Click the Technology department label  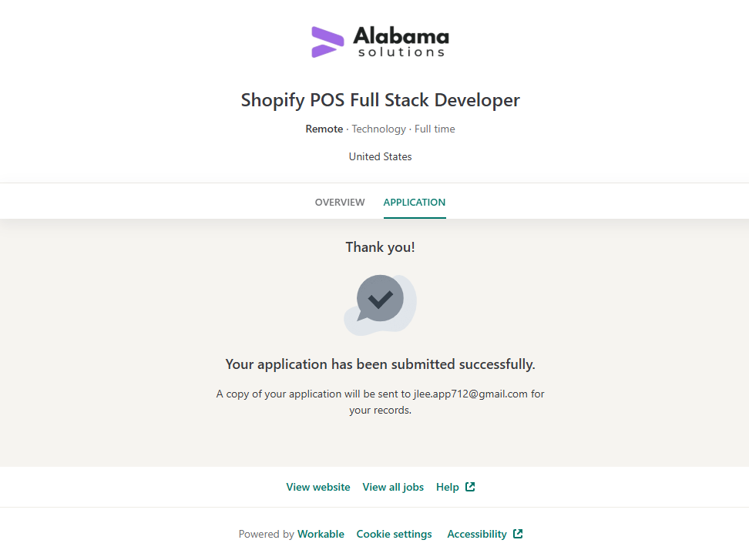click(378, 129)
